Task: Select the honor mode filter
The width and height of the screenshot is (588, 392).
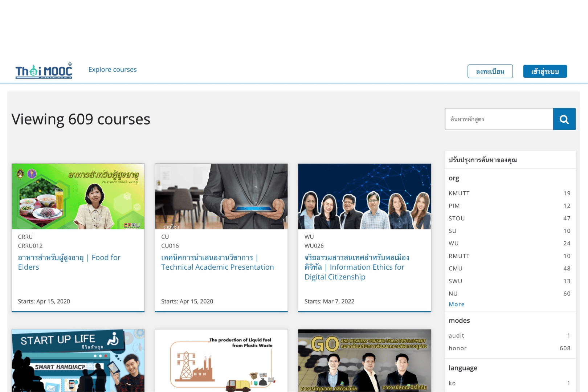Action: tap(510, 348)
